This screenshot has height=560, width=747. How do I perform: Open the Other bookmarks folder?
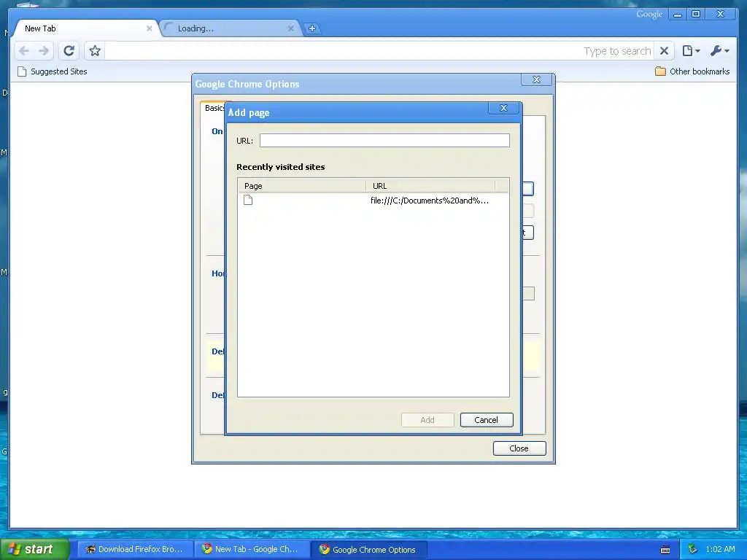pyautogui.click(x=692, y=71)
